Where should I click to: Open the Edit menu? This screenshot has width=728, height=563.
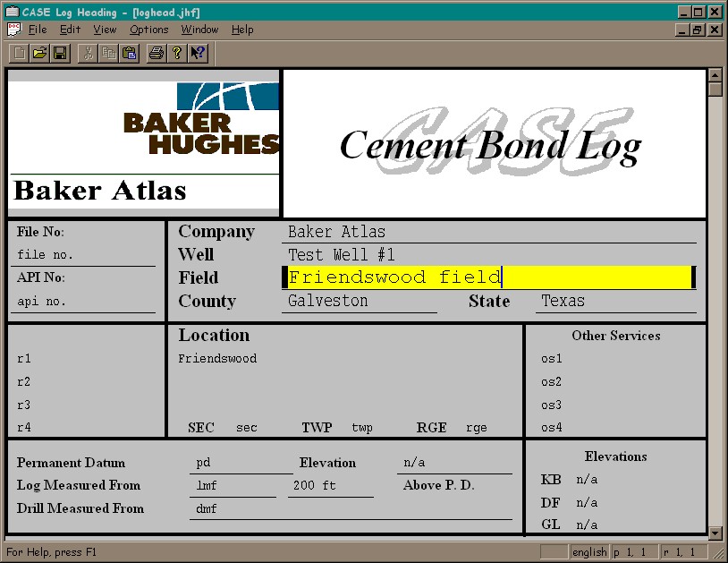70,30
